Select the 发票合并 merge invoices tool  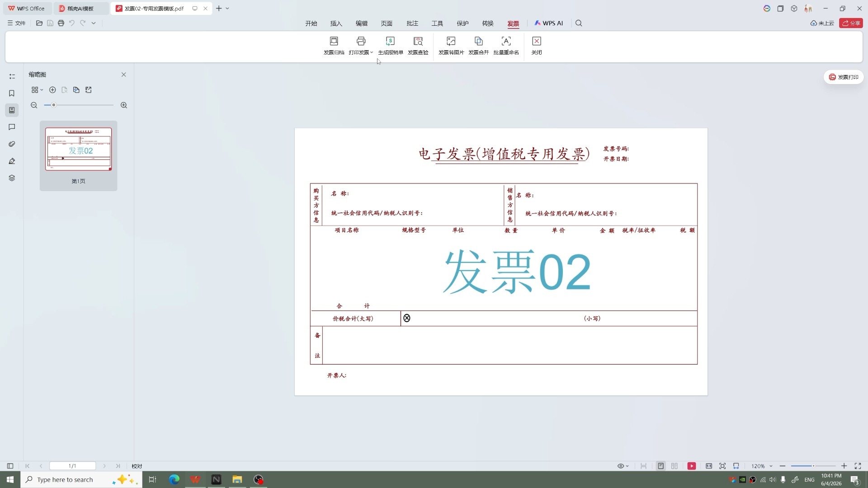click(478, 46)
